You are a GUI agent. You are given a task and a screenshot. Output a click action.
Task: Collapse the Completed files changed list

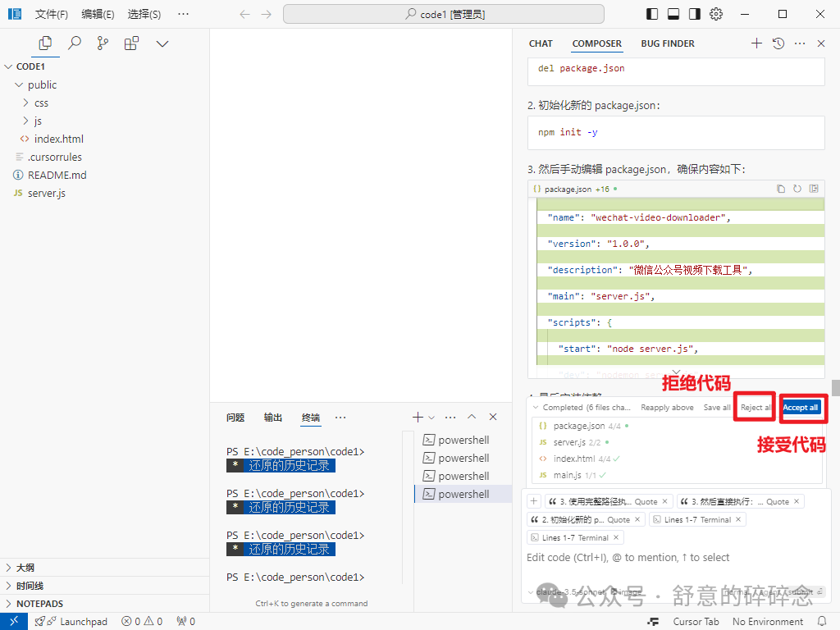click(x=535, y=407)
